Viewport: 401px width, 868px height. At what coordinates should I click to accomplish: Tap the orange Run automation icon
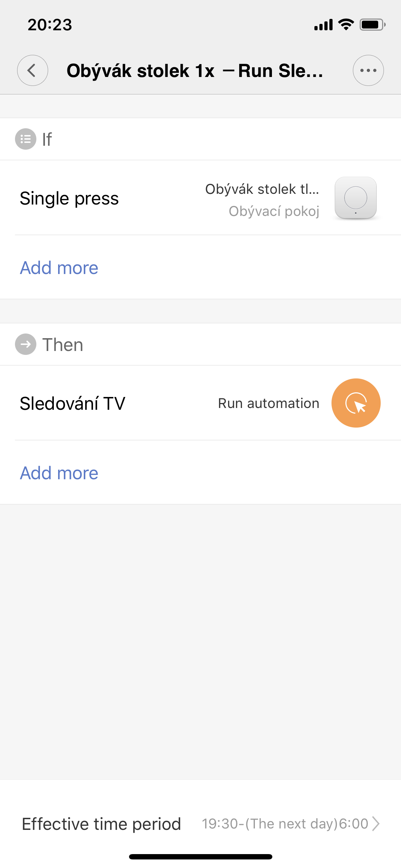pyautogui.click(x=356, y=403)
